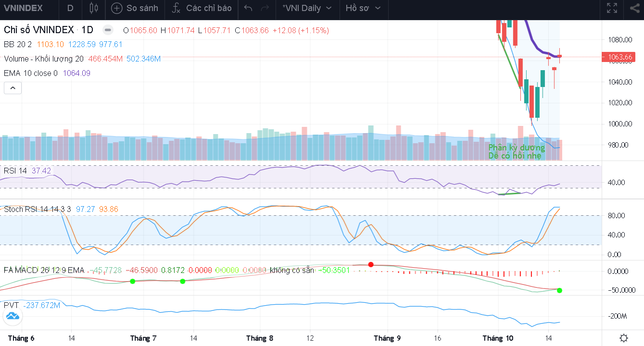Undo the last chart action

(248, 8)
